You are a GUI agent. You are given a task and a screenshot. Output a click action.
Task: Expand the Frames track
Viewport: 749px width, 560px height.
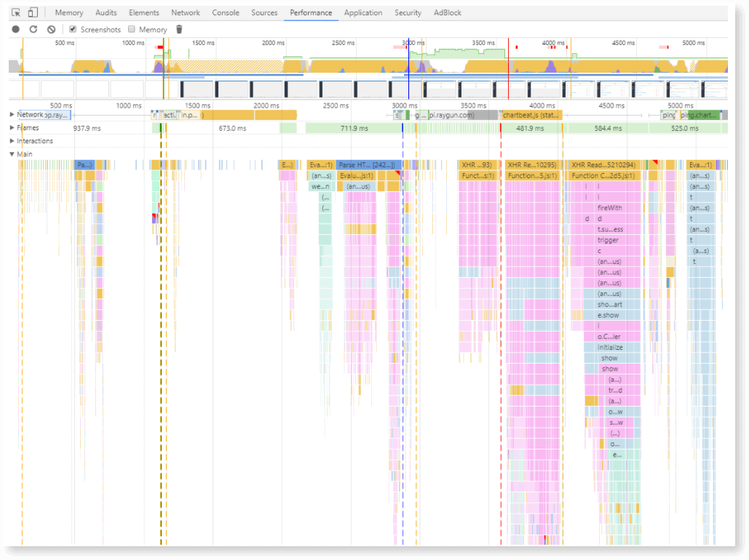[x=12, y=128]
